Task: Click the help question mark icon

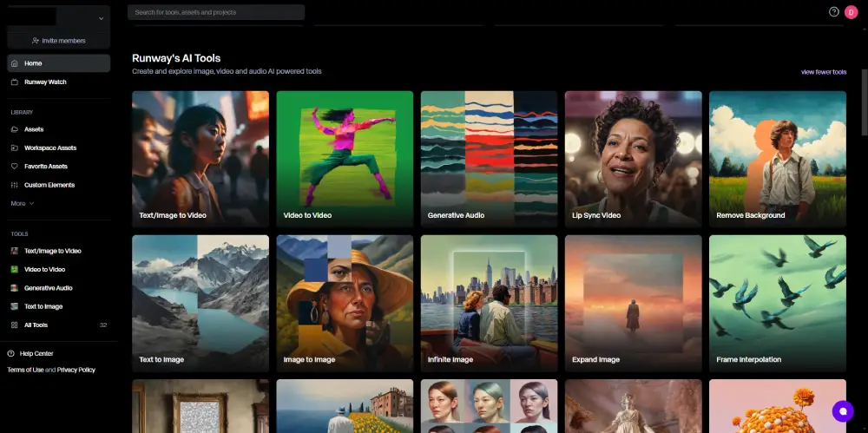Action: pos(834,12)
